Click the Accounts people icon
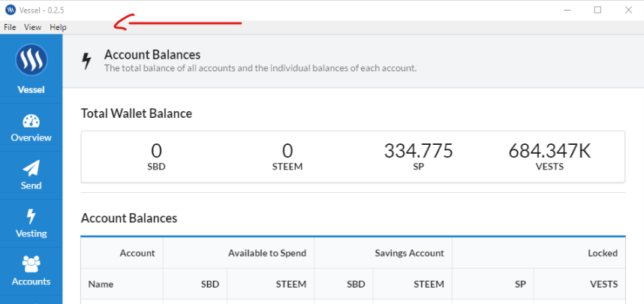 click(32, 264)
